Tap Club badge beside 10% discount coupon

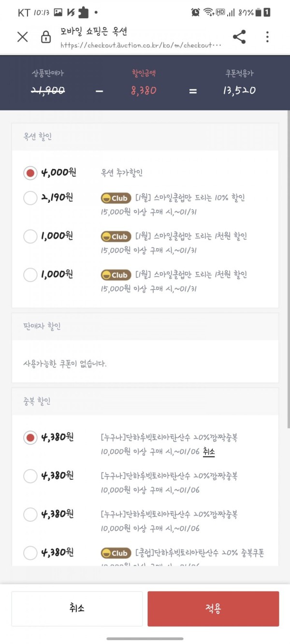[116, 198]
